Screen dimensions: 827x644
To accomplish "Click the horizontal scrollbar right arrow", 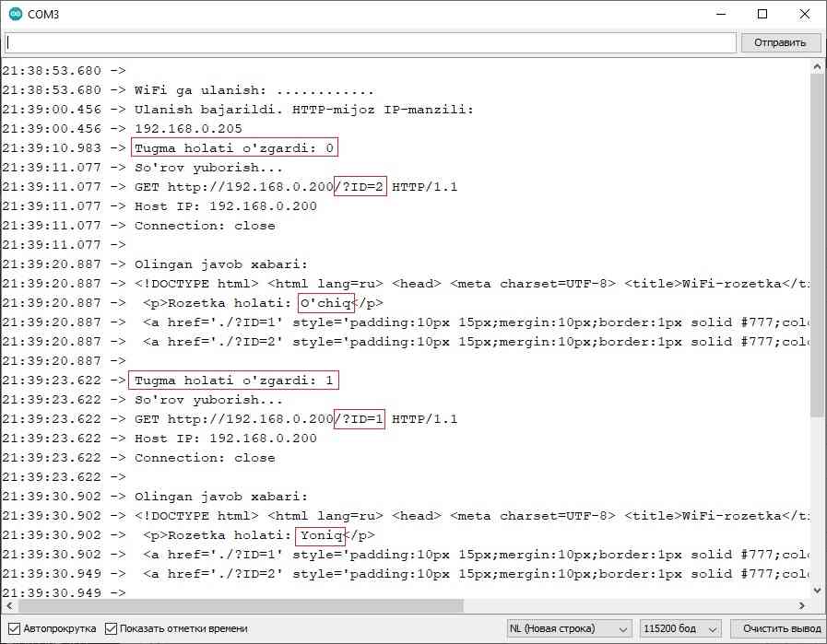I will pos(802,605).
